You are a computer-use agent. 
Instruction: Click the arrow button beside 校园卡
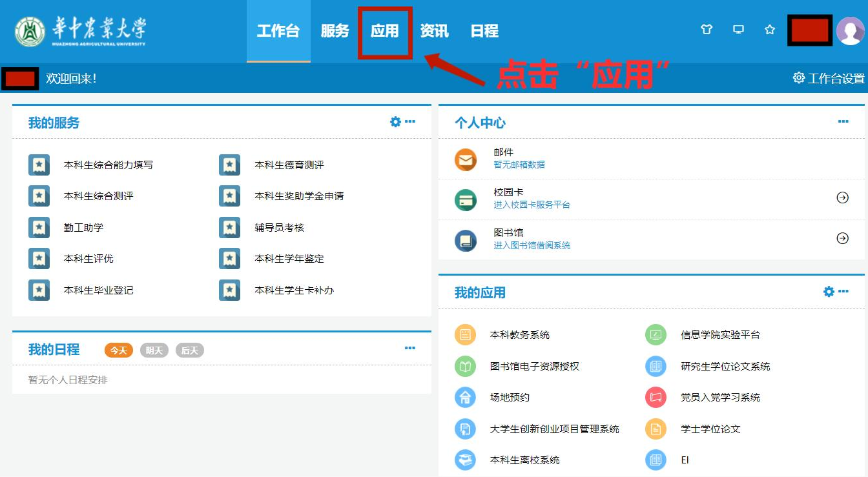(842, 198)
